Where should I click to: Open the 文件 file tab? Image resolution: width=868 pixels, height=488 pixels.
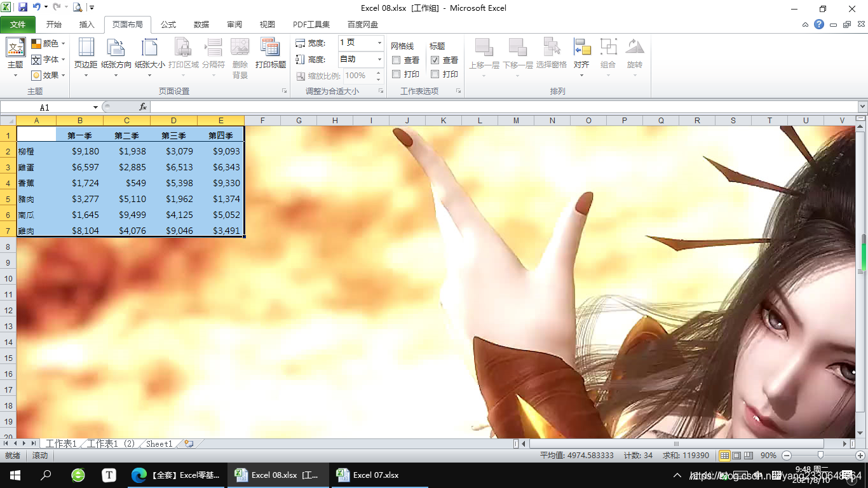pyautogui.click(x=18, y=24)
